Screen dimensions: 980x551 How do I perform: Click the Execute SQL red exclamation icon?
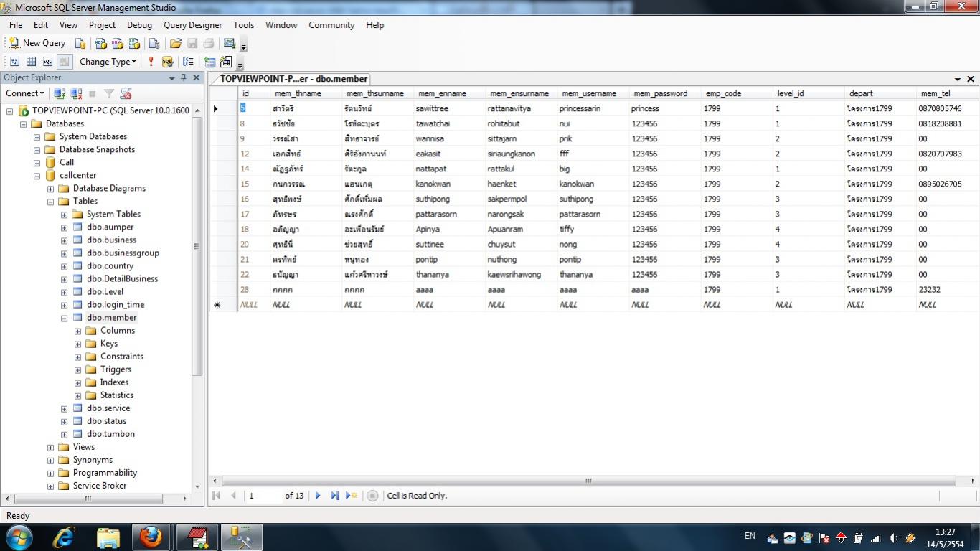(151, 62)
